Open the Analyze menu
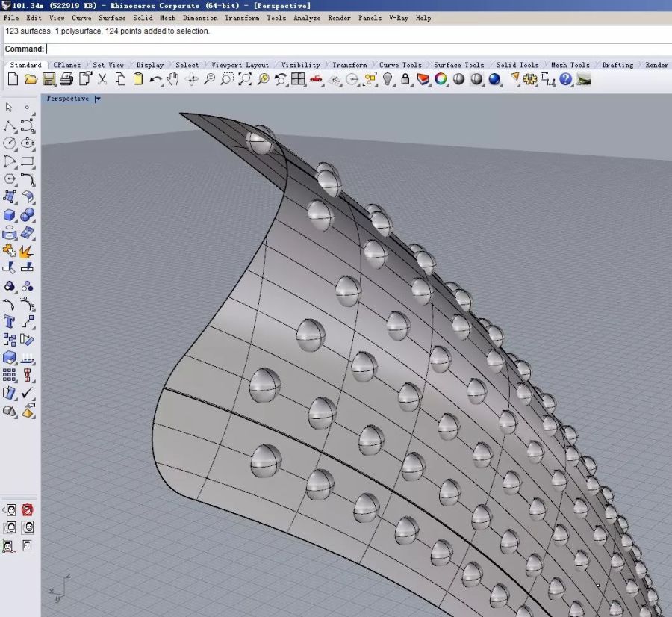This screenshot has height=617, width=672. 306,18
